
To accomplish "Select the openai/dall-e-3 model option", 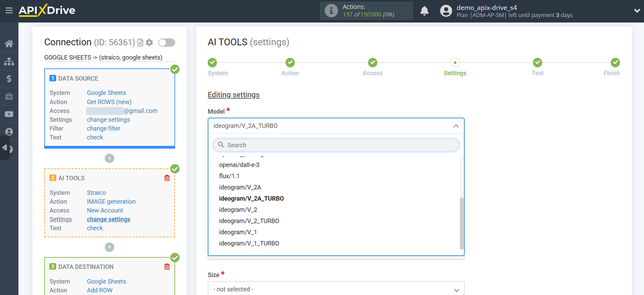I will (239, 165).
